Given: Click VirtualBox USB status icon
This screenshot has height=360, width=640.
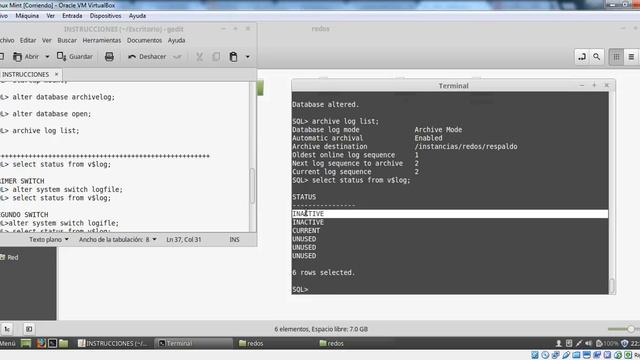Looking at the screenshot, I should tap(566, 355).
